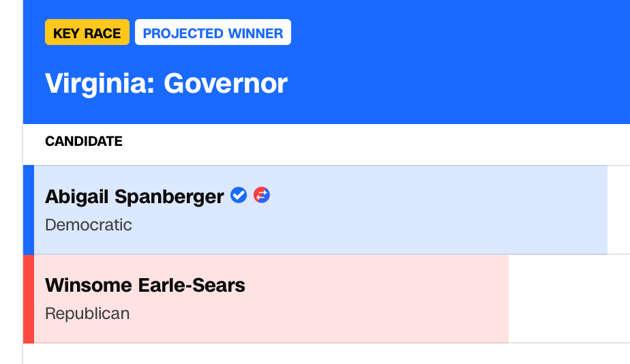
Task: Click the empty white area right of Earle-Sears's bar
Action: (x=569, y=299)
